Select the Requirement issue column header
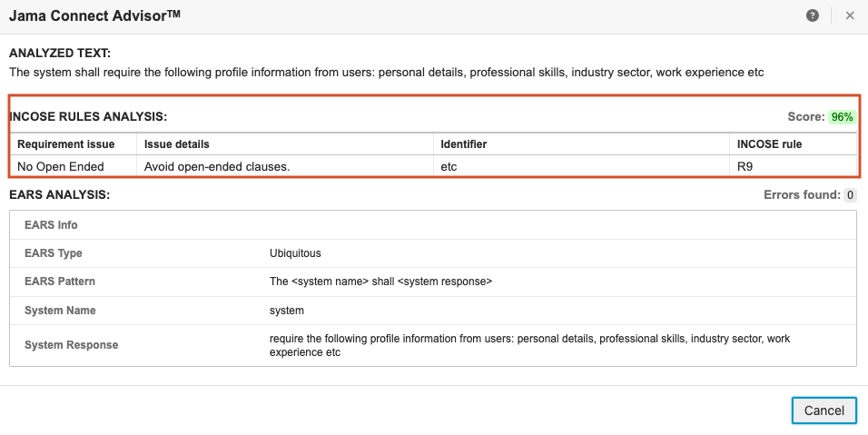This screenshot has width=868, height=435. pyautogui.click(x=66, y=144)
